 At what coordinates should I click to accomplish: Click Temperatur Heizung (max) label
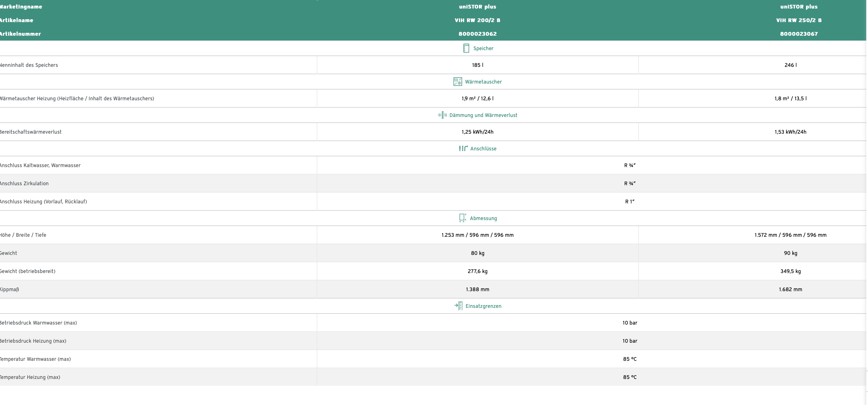30,377
